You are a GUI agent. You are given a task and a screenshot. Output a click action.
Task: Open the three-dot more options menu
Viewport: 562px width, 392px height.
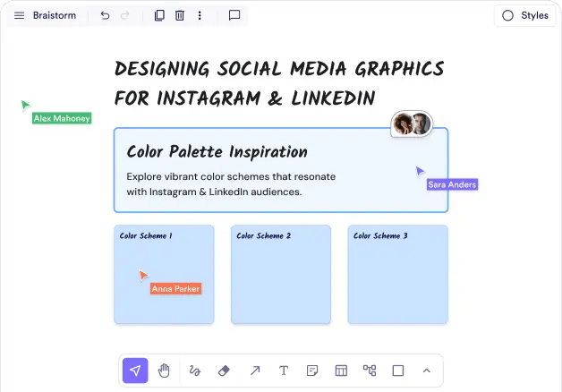[x=200, y=15]
